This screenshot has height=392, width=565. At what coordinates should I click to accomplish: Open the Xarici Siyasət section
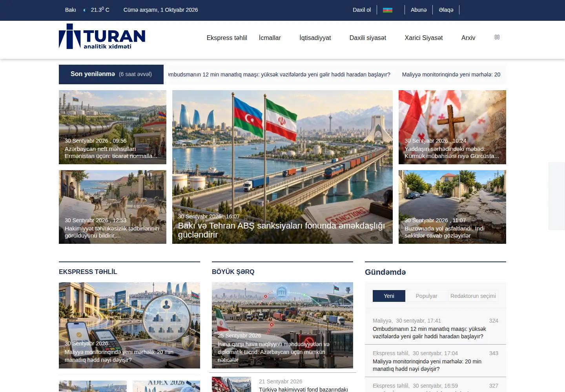coord(424,38)
